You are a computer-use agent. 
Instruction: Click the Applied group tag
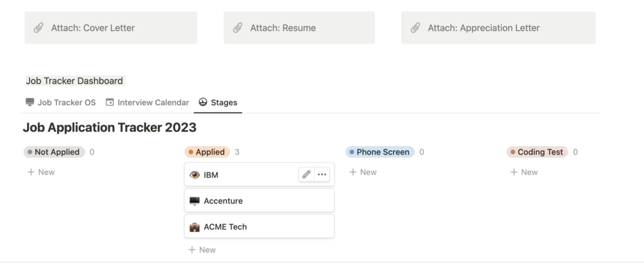click(206, 152)
